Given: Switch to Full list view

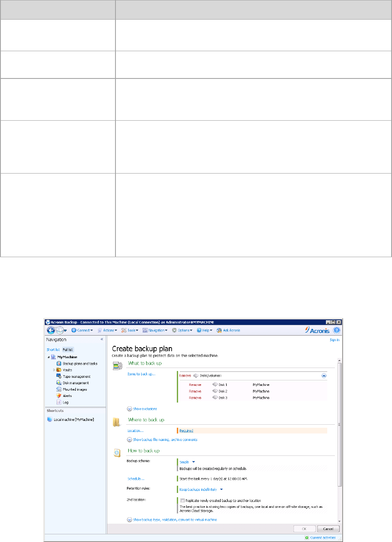Looking at the screenshot, I should tap(68, 350).
